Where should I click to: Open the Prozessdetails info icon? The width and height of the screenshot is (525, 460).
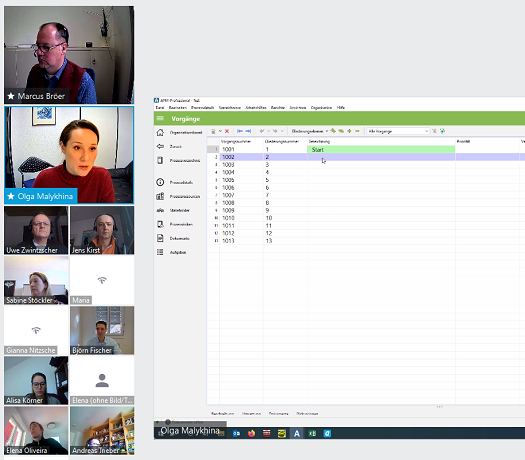click(x=160, y=182)
